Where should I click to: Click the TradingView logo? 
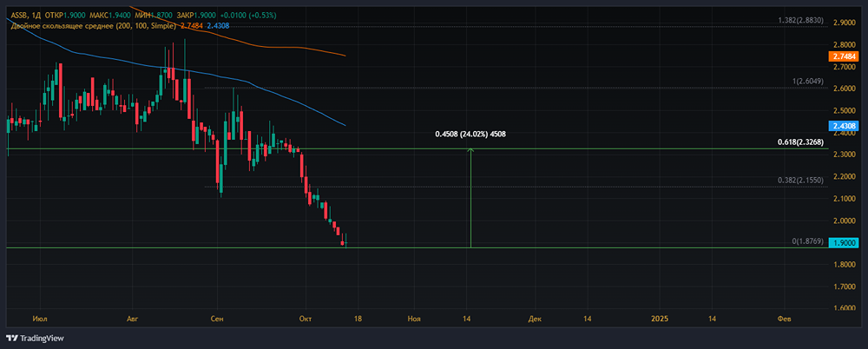(x=35, y=338)
